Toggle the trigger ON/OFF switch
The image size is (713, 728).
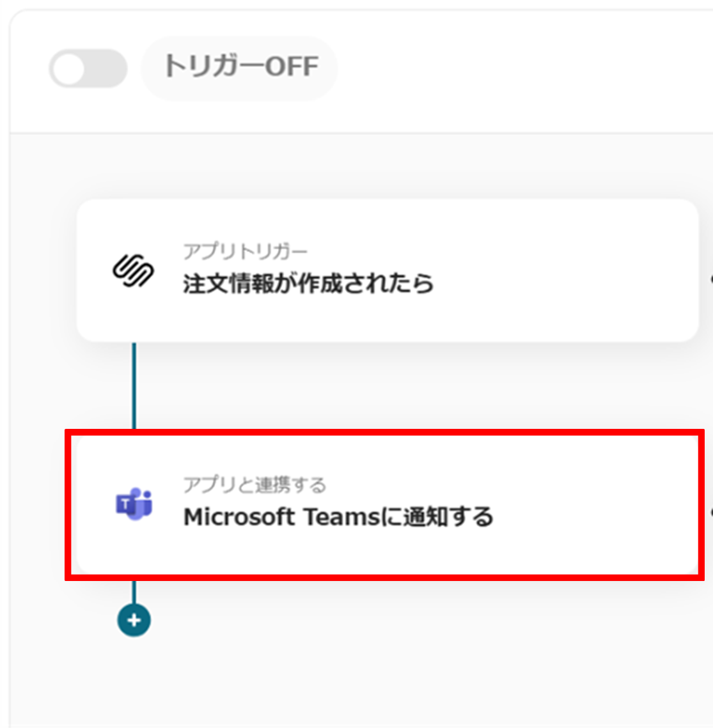pos(88,69)
